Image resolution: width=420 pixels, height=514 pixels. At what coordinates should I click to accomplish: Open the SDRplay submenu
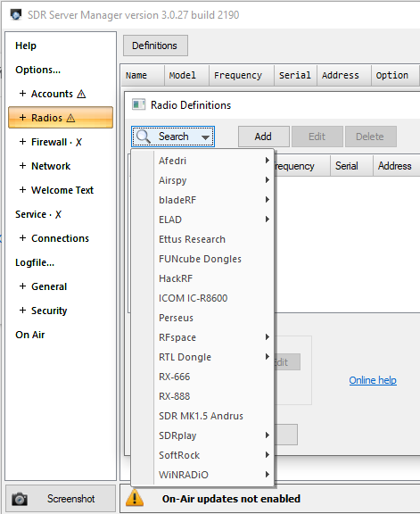tap(202, 435)
